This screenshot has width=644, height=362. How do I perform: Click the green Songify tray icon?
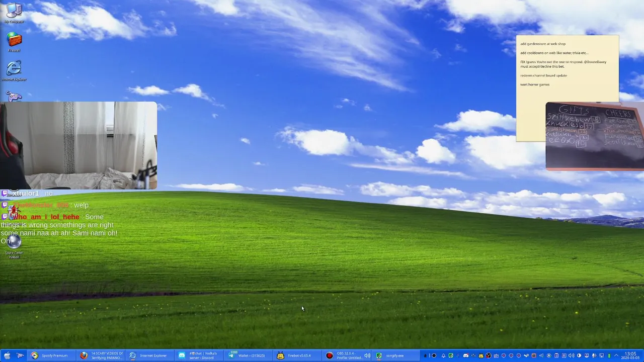pos(451,355)
